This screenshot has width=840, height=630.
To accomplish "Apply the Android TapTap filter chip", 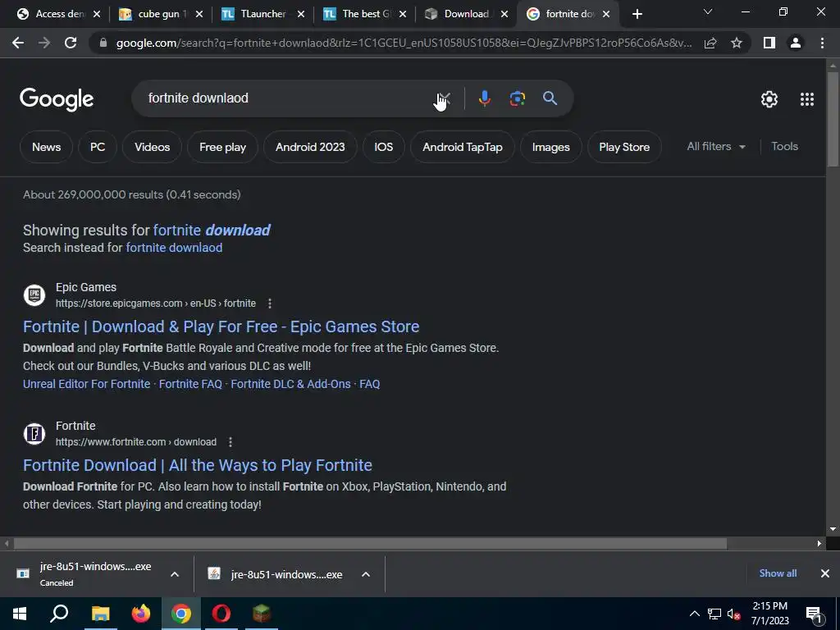I will [x=463, y=147].
